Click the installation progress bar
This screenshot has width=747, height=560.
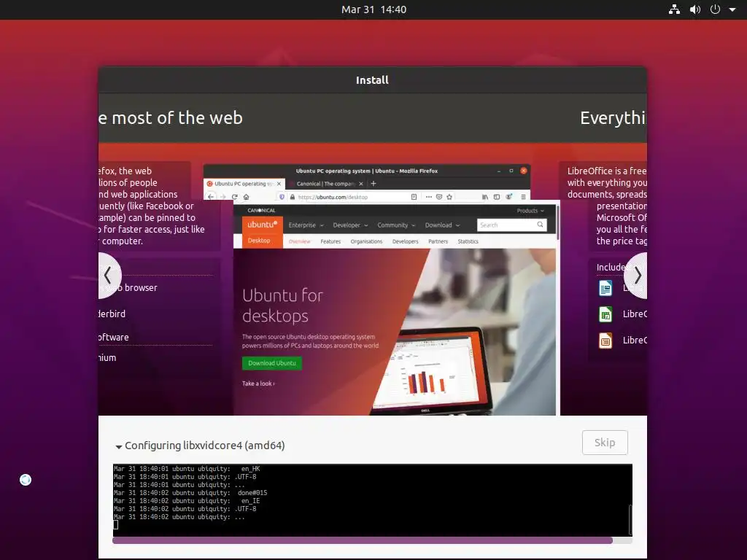coord(372,540)
